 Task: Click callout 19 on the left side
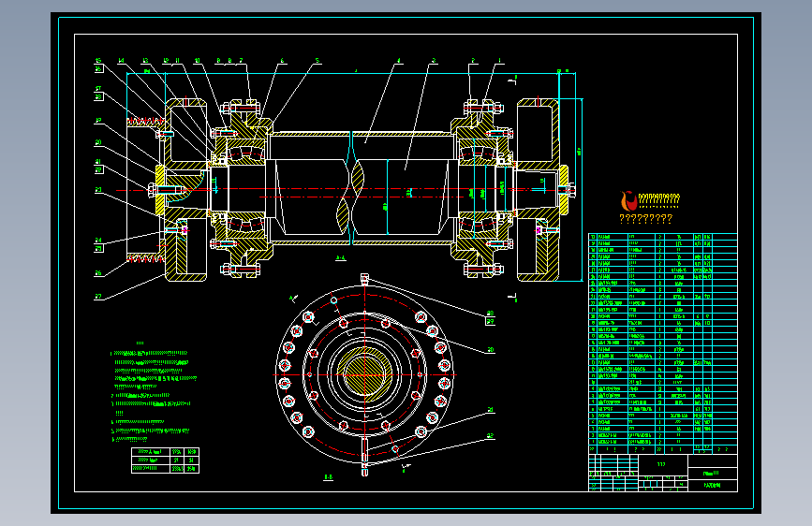coord(98,121)
